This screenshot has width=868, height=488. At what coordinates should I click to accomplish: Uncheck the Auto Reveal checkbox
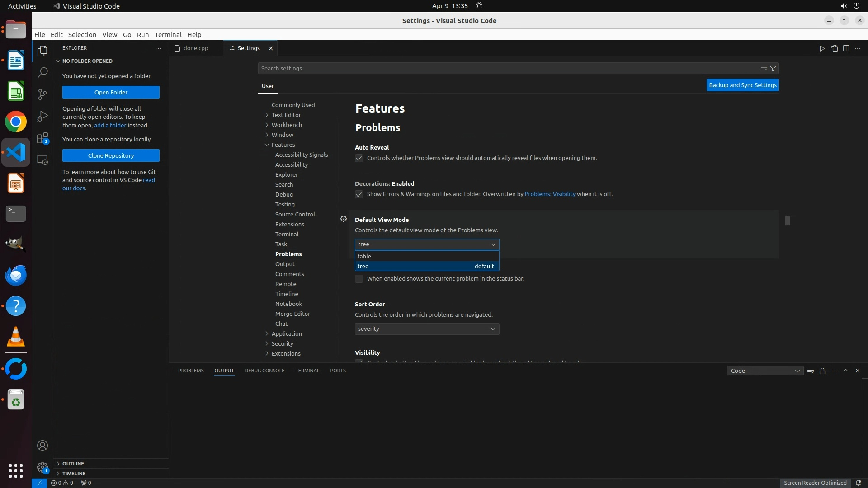click(x=359, y=158)
